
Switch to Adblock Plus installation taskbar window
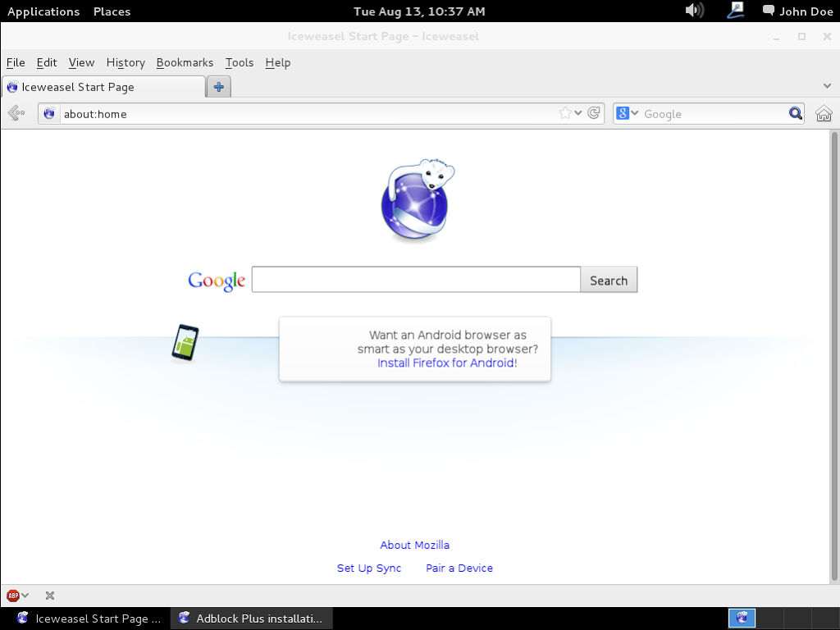252,619
